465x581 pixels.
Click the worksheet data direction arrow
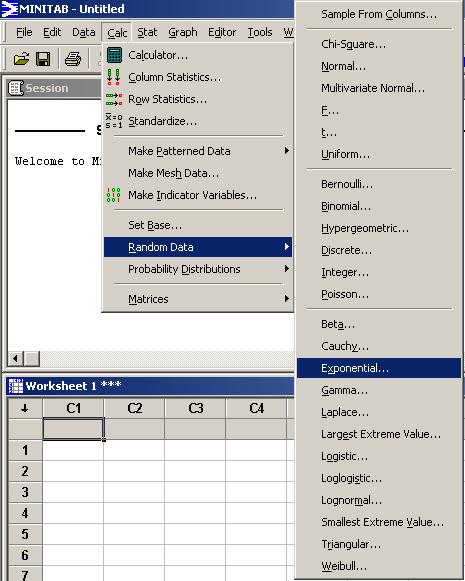[25, 408]
